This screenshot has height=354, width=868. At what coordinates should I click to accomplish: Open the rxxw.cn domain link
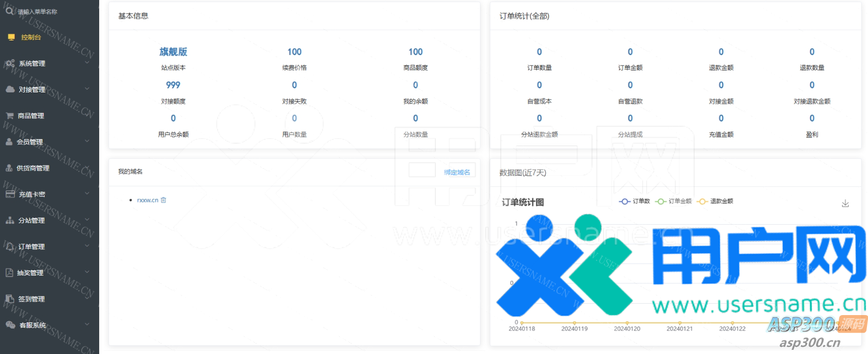(x=148, y=200)
